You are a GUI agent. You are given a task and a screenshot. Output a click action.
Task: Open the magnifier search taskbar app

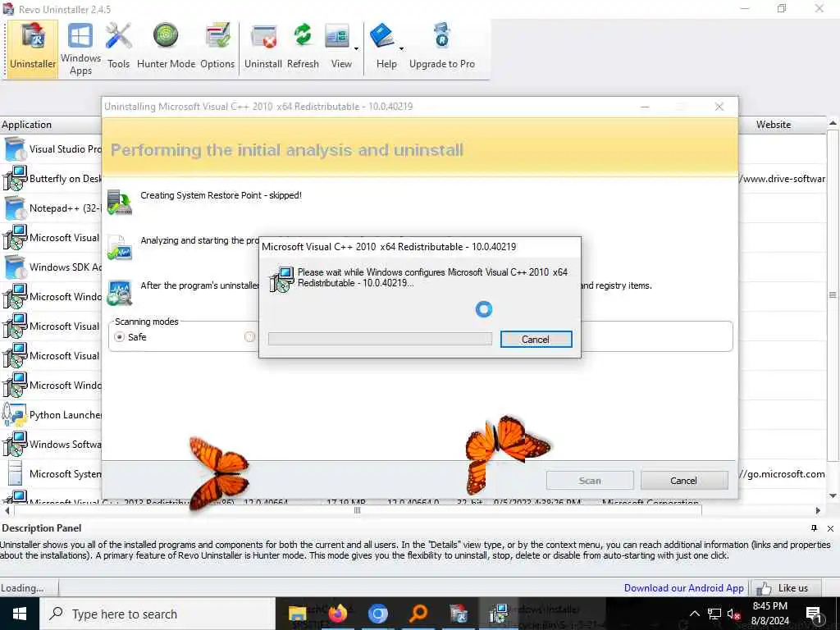[418, 614]
